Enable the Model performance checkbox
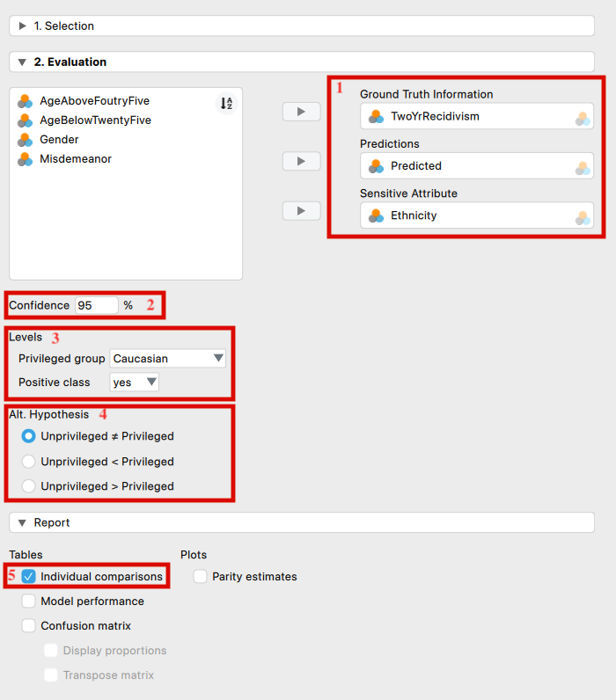The width and height of the screenshot is (616, 700). coord(28,601)
